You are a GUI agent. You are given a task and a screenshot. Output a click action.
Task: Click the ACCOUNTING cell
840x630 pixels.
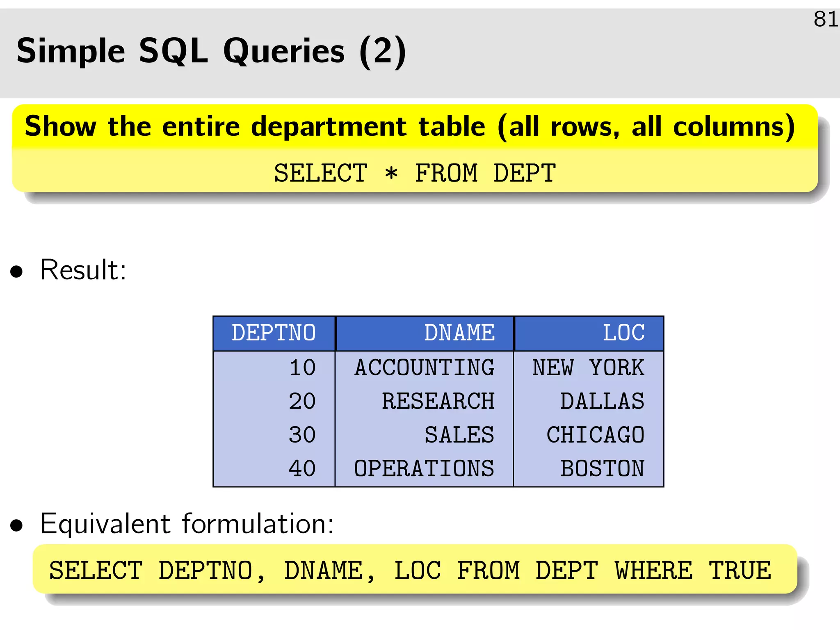pos(425,367)
